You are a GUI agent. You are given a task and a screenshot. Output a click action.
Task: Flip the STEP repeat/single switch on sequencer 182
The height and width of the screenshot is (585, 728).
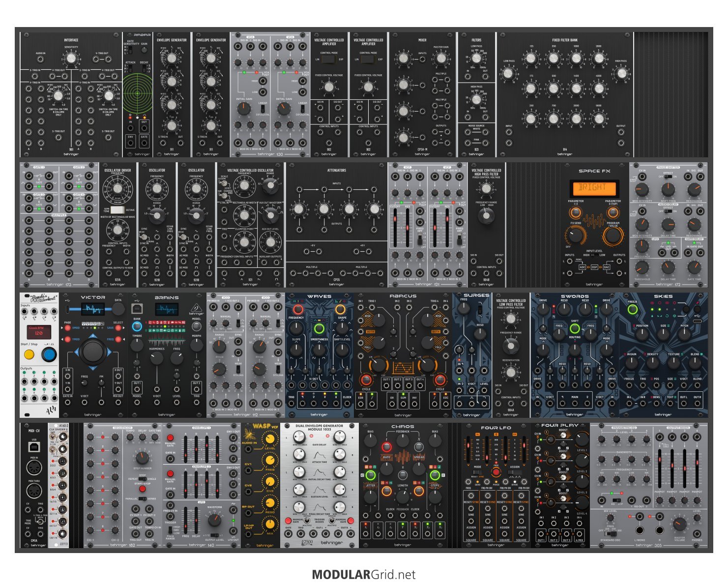click(143, 478)
